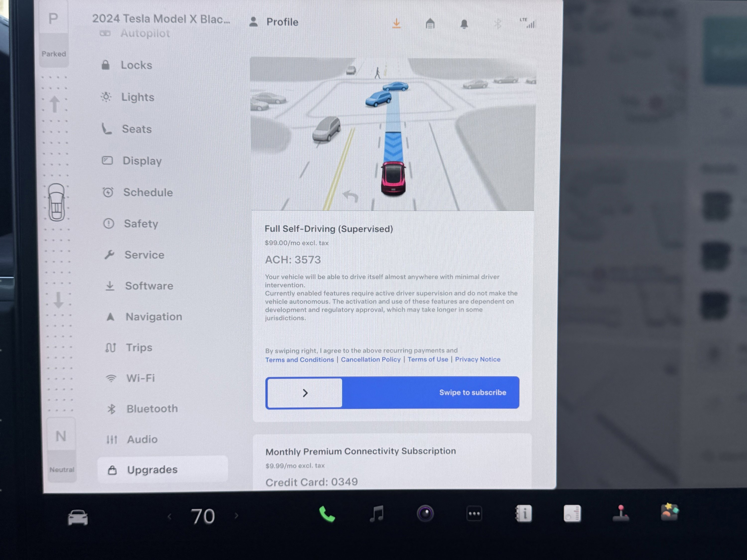Select Safety in the settings sidebar
The image size is (747, 560).
click(x=141, y=224)
